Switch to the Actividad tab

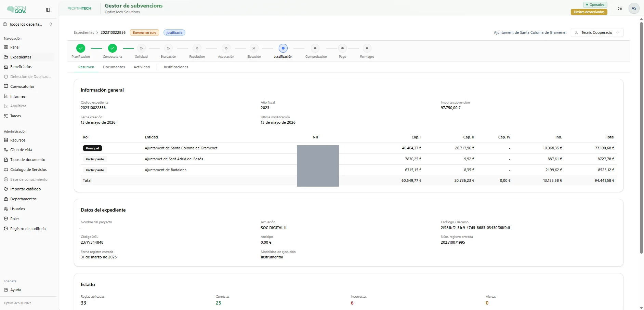click(x=142, y=67)
